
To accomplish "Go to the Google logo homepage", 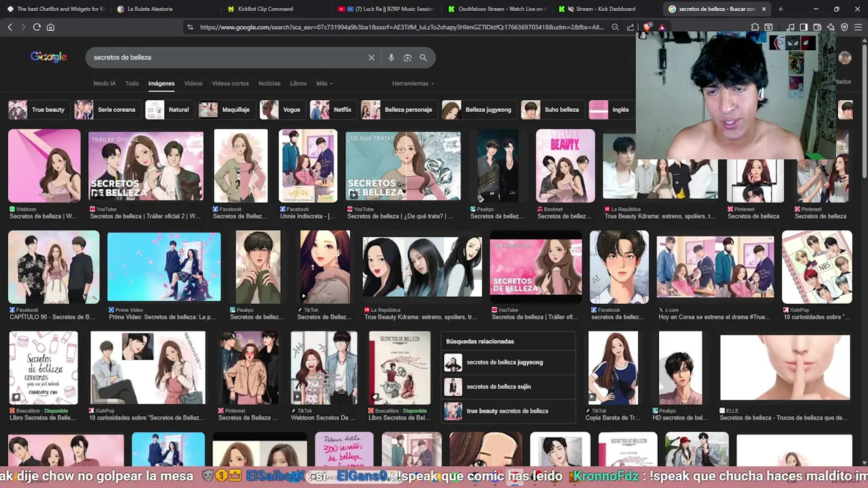I will (x=49, y=57).
